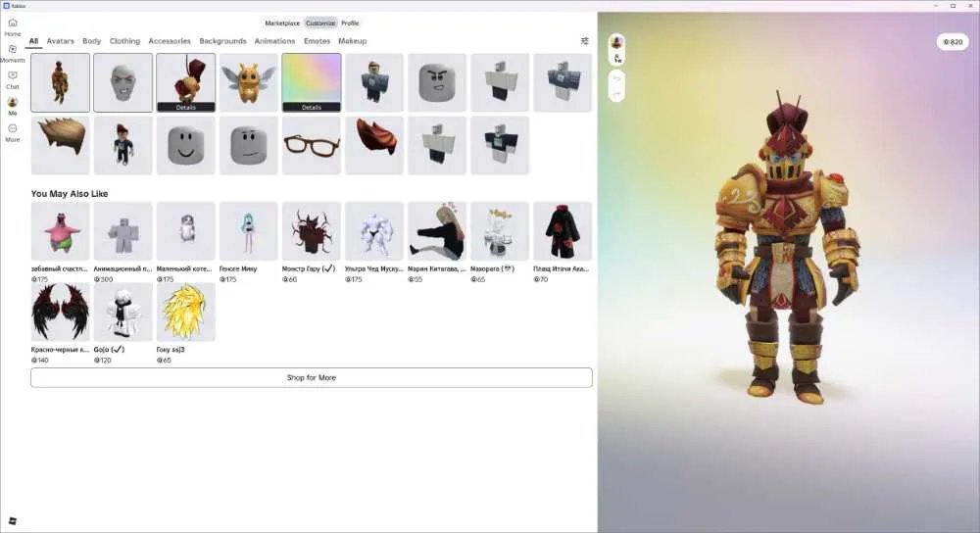Viewport: 980px width, 533px height.
Task: Open the Маленький коте item
Action: click(185, 231)
